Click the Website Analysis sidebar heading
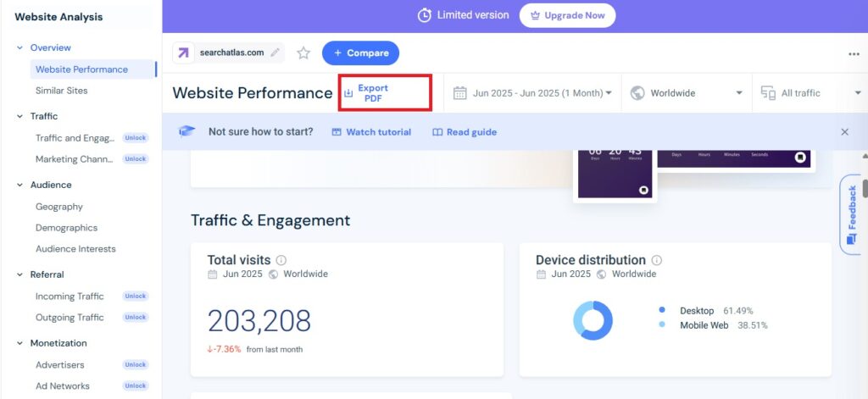 pyautogui.click(x=58, y=17)
